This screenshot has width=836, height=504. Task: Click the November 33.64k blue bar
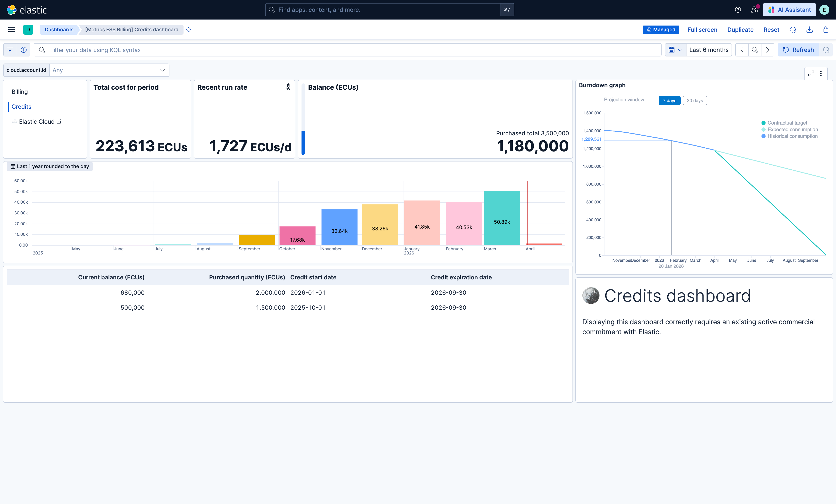[x=339, y=227]
